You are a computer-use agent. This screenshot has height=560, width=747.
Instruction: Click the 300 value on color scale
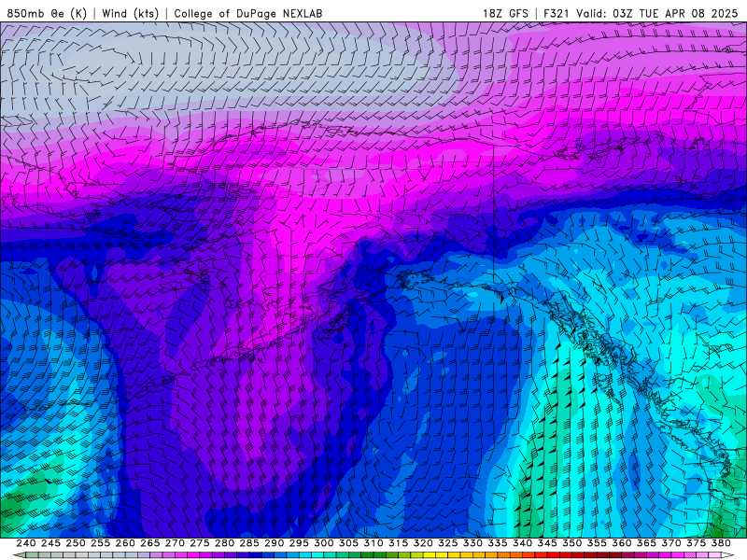[x=323, y=543]
